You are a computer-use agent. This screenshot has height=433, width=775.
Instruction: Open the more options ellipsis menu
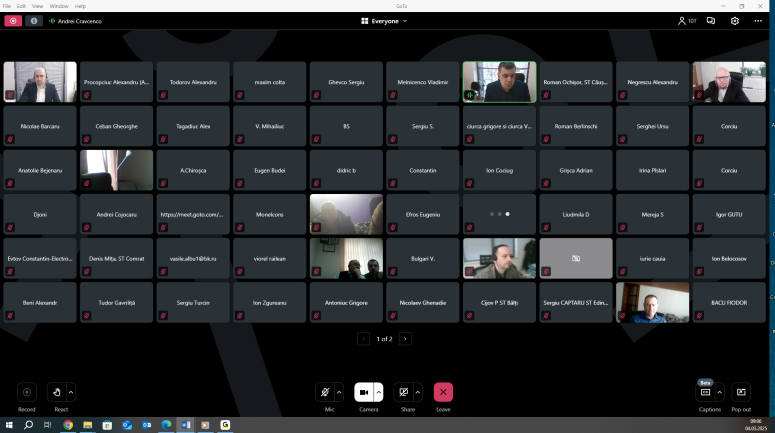(x=759, y=20)
